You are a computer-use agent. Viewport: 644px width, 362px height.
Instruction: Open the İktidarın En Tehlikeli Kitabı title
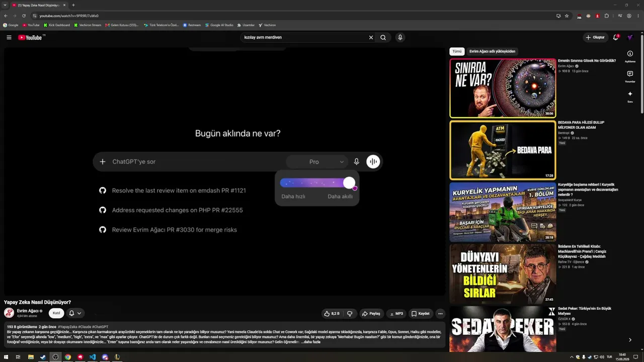(582, 251)
